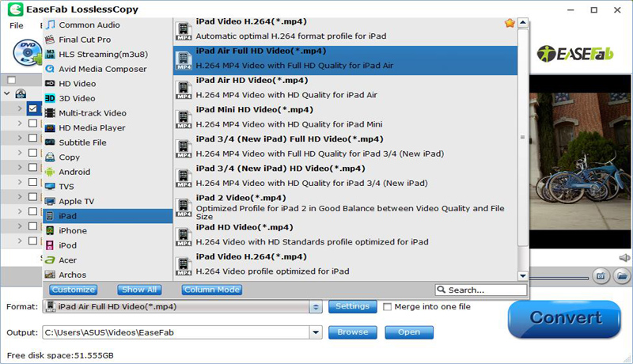Click the MP4 icon of iPad 2 Video
This screenshot has height=364, width=633.
click(x=184, y=207)
